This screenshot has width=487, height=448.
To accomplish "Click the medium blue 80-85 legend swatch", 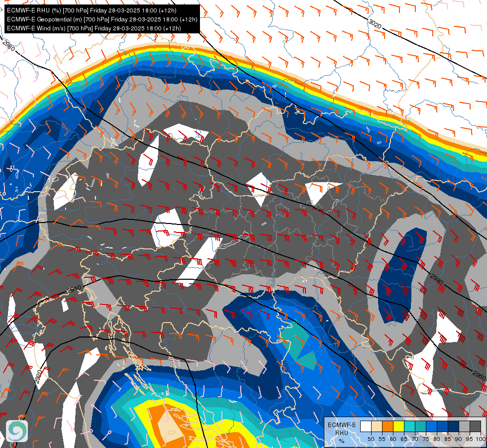I will pyautogui.click(x=443, y=426).
